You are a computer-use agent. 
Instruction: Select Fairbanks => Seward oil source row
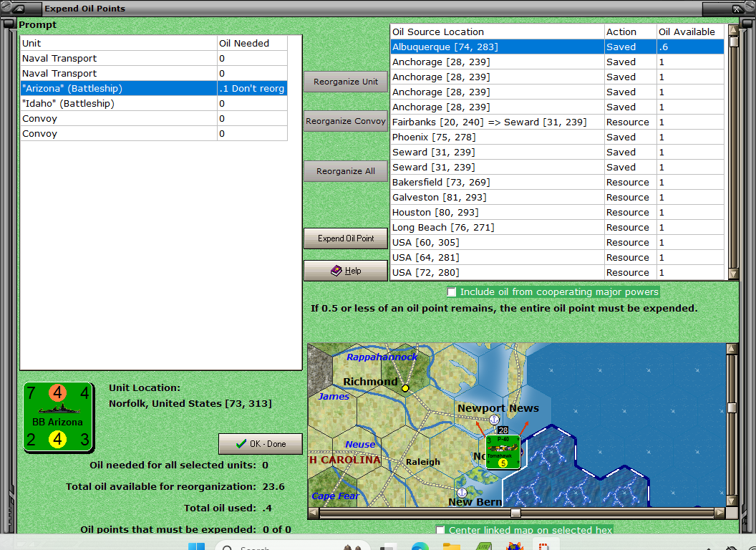point(557,122)
